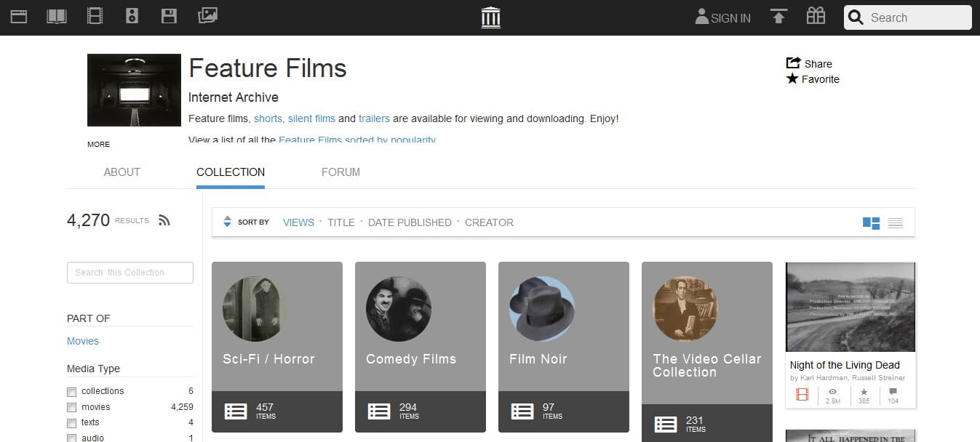Open the Software floppy disk icon
The width and height of the screenshot is (980, 442).
click(x=170, y=16)
